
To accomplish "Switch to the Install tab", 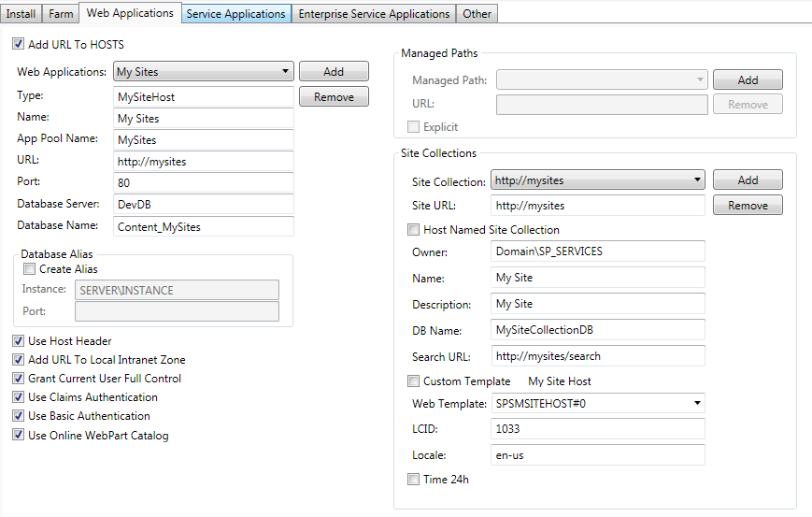I will tap(21, 13).
